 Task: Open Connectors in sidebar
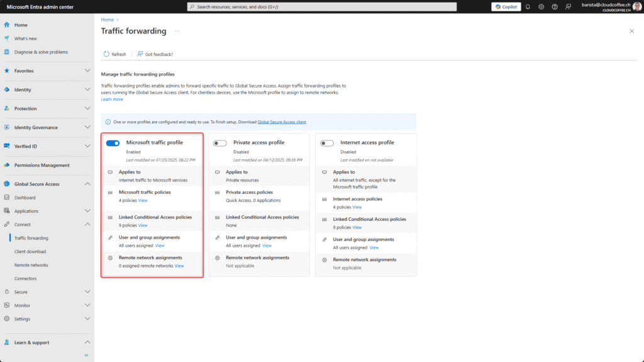coord(25,278)
